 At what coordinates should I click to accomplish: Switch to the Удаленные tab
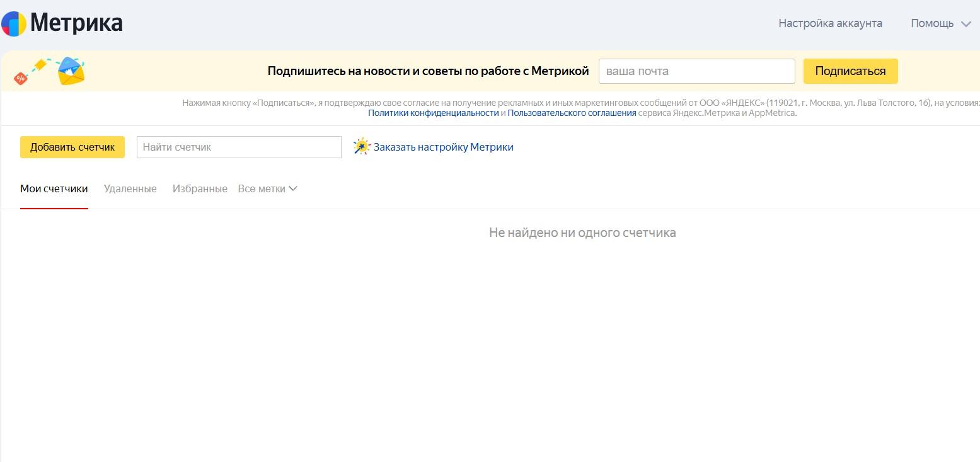click(x=130, y=188)
